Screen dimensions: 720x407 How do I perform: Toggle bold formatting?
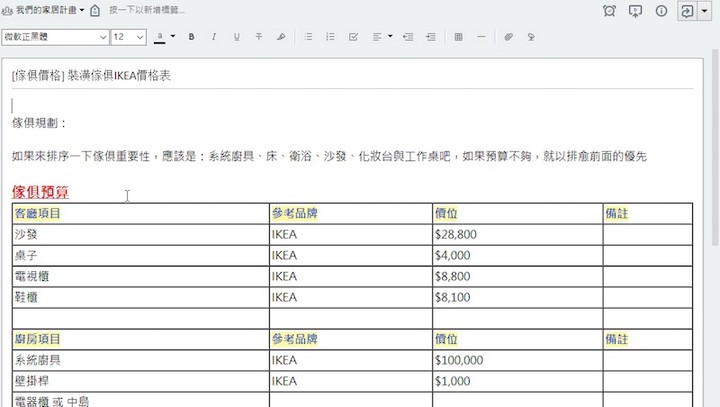pyautogui.click(x=190, y=37)
